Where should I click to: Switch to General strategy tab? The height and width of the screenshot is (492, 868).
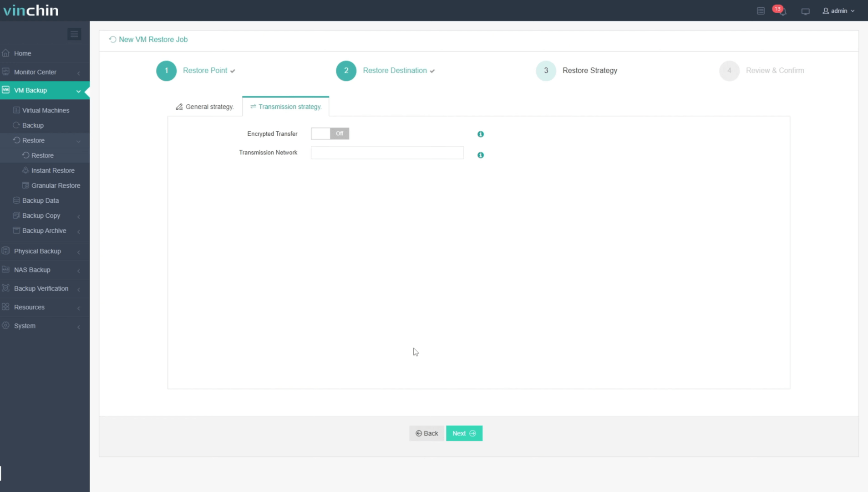point(205,107)
